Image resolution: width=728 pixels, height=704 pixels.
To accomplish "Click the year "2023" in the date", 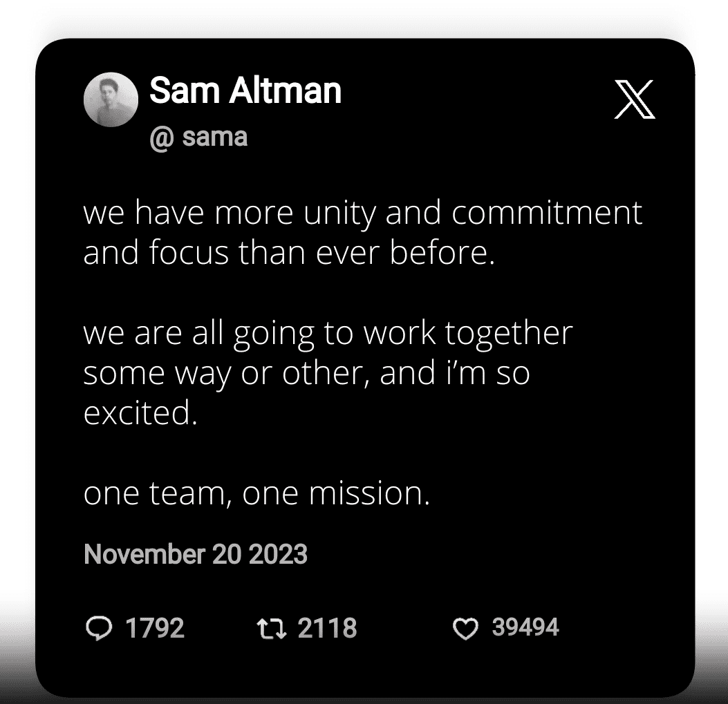I will point(279,555).
